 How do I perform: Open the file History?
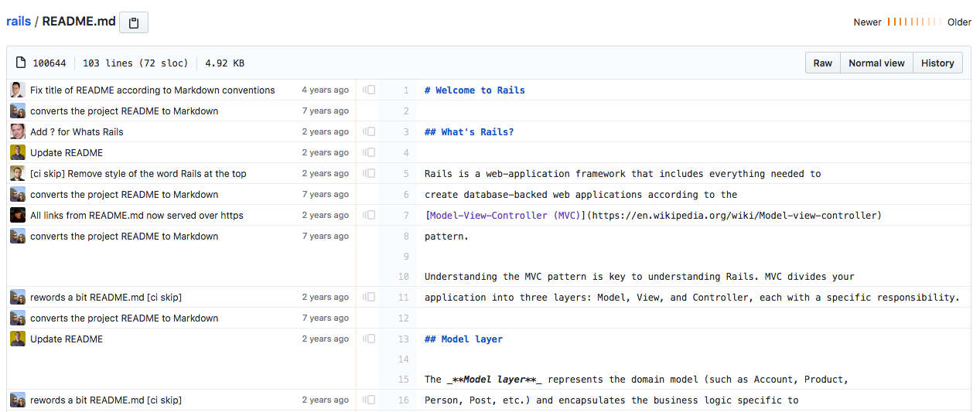point(937,63)
